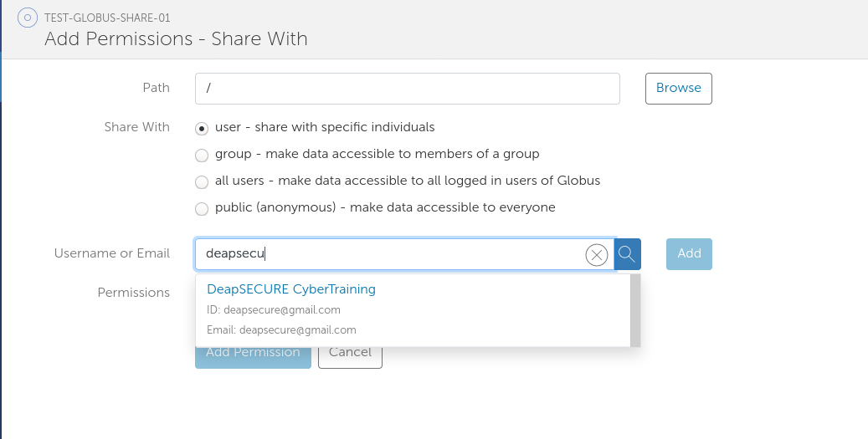Viewport: 868px width, 439px height.
Task: Click the ID: deapsecure@gmail.com line
Action: (x=274, y=310)
